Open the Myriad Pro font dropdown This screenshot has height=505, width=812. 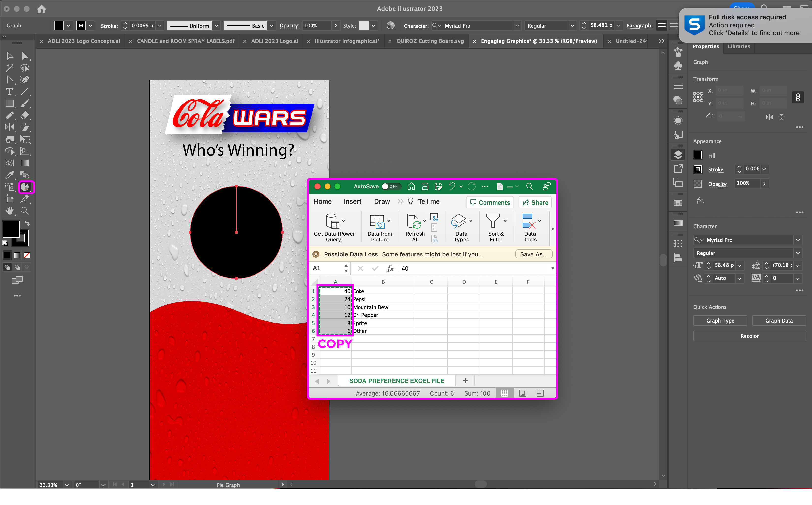[517, 26]
